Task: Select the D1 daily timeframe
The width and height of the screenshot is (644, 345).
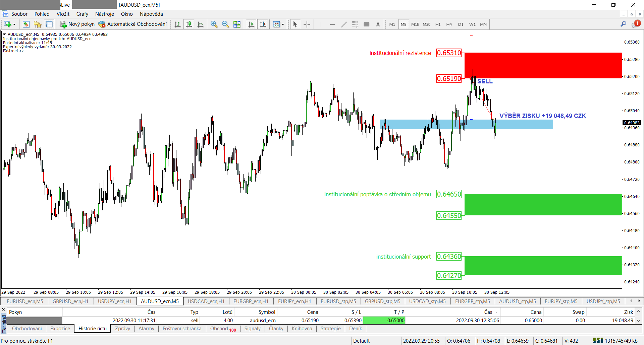Action: [x=461, y=24]
